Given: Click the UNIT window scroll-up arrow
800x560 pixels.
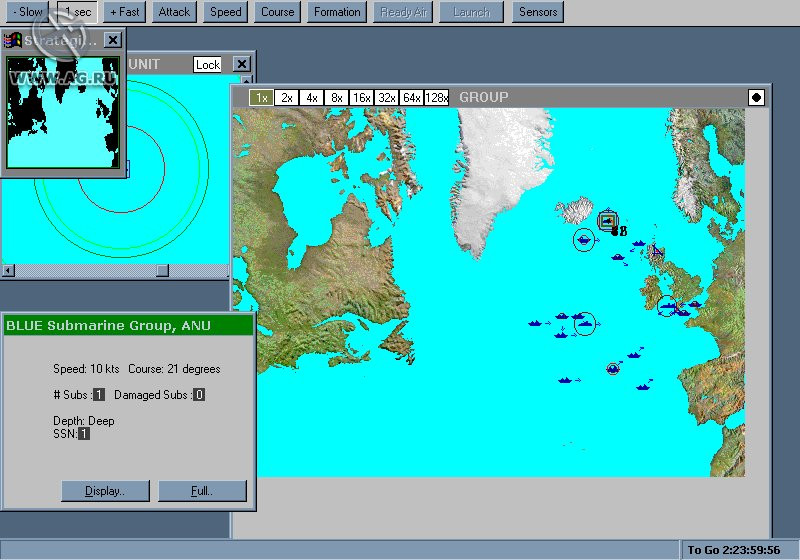Looking at the screenshot, I should click(x=246, y=80).
